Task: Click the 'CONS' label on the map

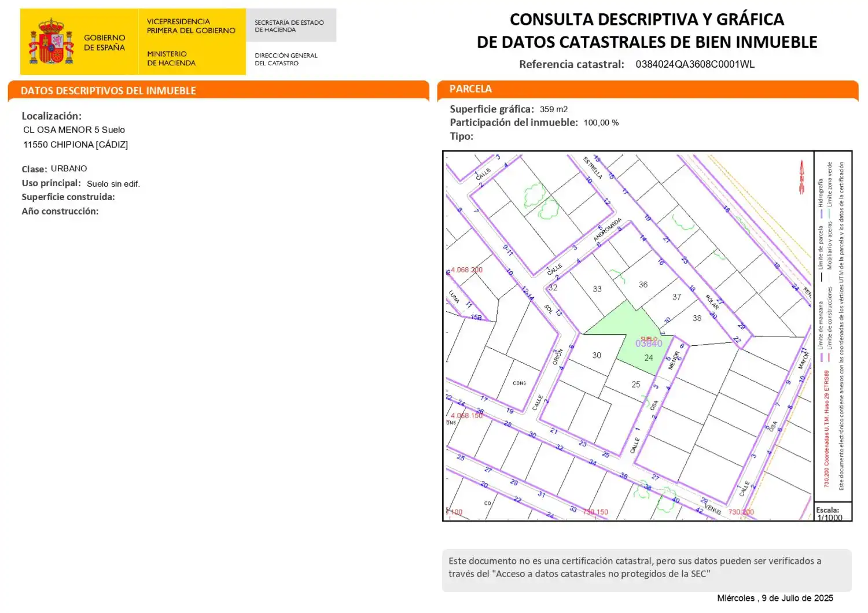Action: point(520,383)
